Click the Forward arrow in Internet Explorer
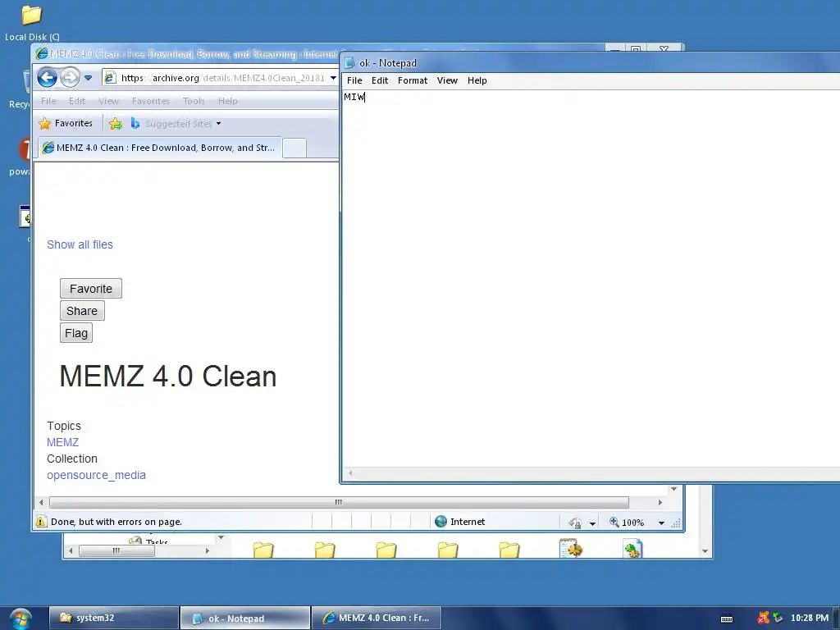840x630 pixels. (x=71, y=78)
